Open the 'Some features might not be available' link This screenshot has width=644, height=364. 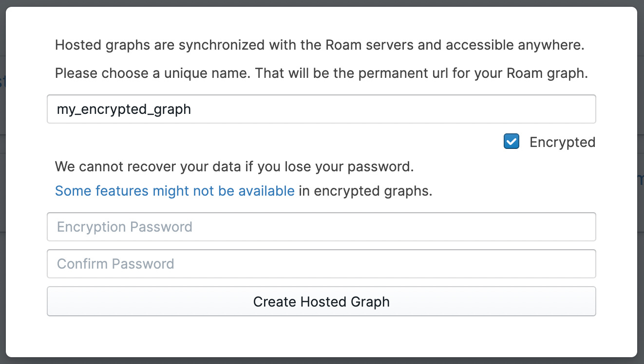tap(175, 191)
